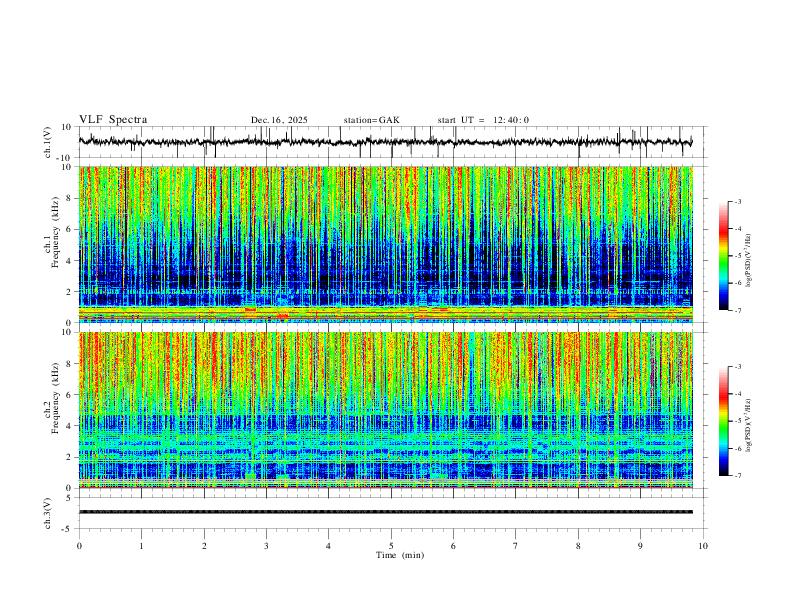Click the '-3' label on ch.2 color bar
The height and width of the screenshot is (612, 792).
(738, 367)
